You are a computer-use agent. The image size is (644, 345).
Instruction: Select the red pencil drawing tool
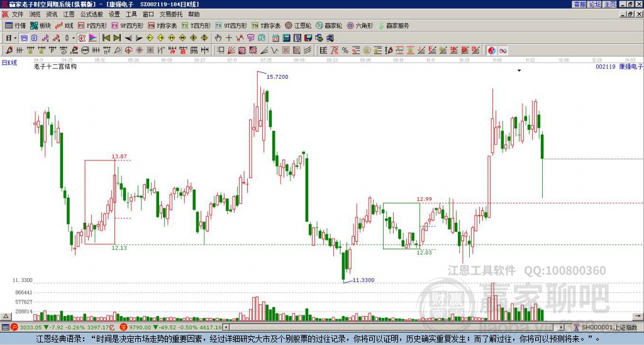(9, 50)
